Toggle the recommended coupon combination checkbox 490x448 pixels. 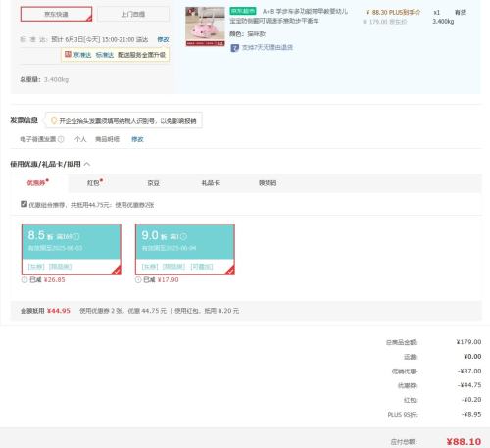pos(24,204)
